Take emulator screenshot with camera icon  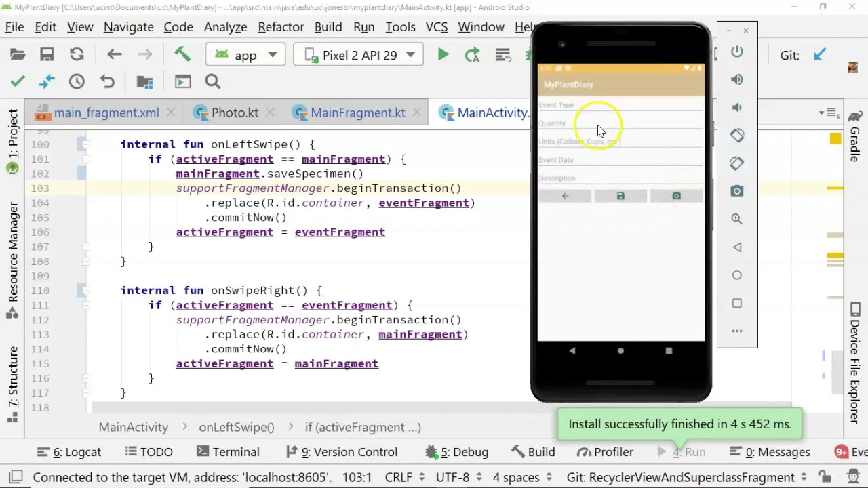(x=737, y=191)
